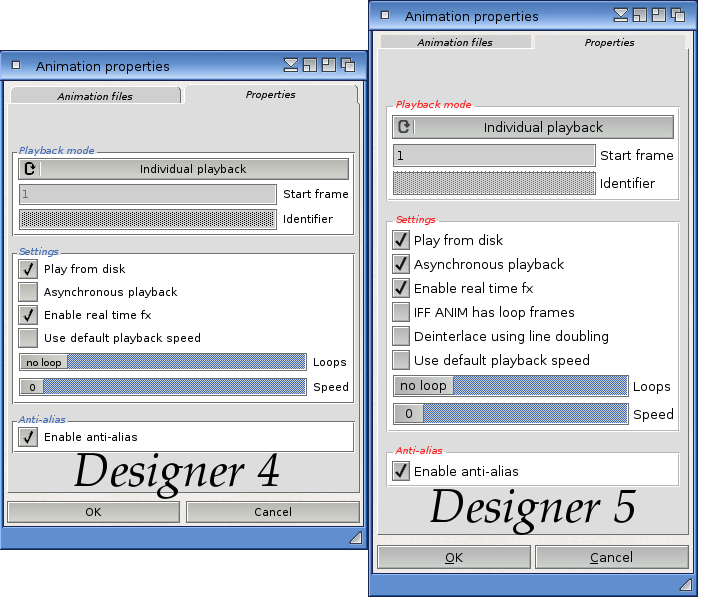Switch to Animation files tab in Designer 5
This screenshot has width=703, height=600.
pos(455,42)
